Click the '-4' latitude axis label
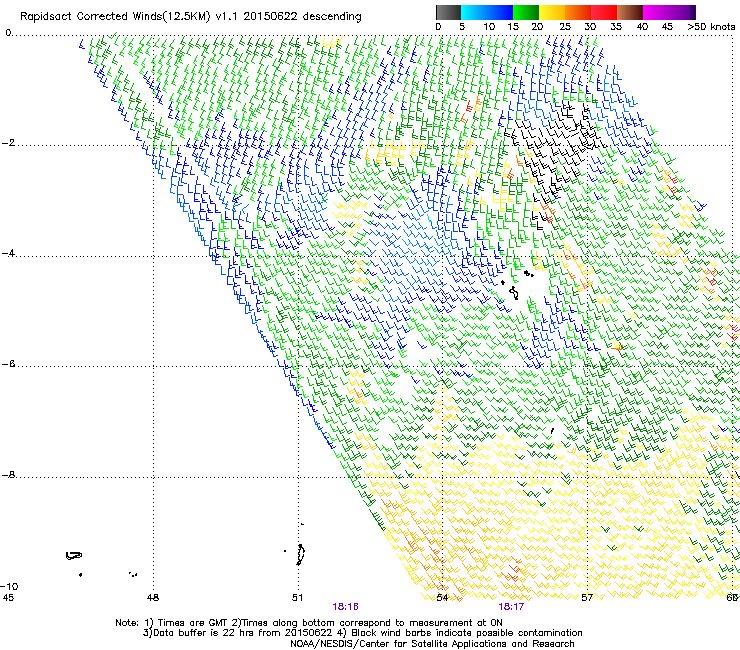 (8, 253)
